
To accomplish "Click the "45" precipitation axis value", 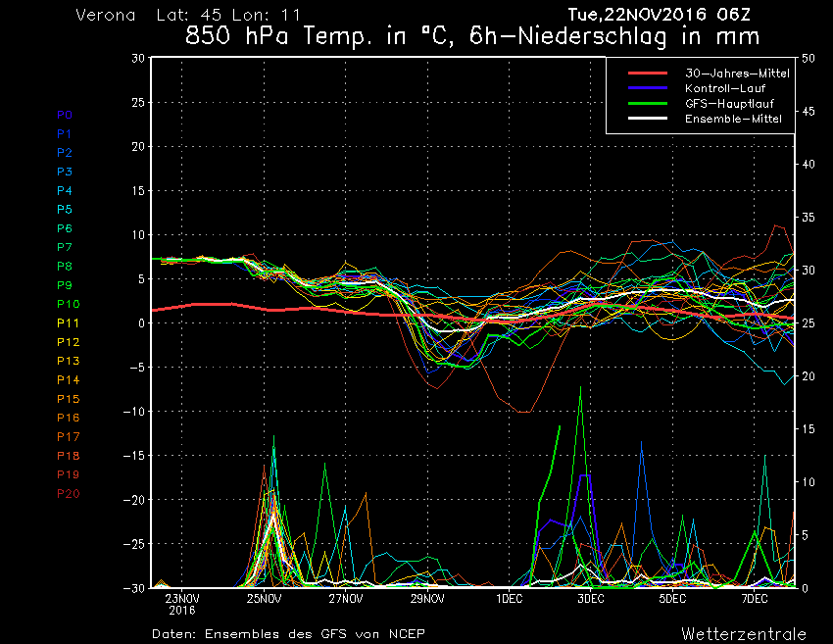I will (808, 111).
